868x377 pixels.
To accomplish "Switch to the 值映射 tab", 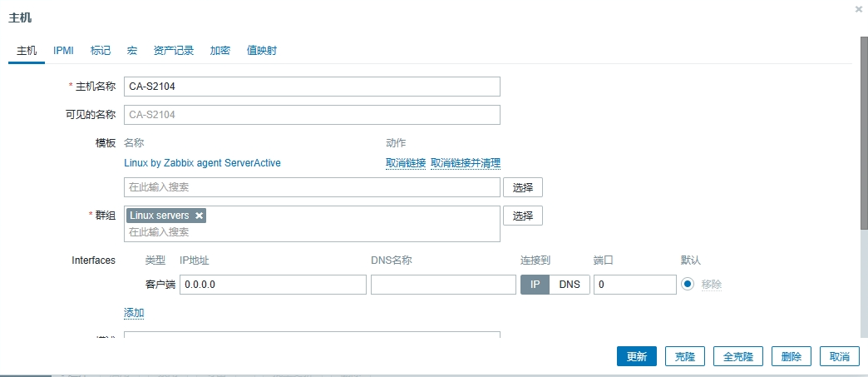I will tap(262, 51).
